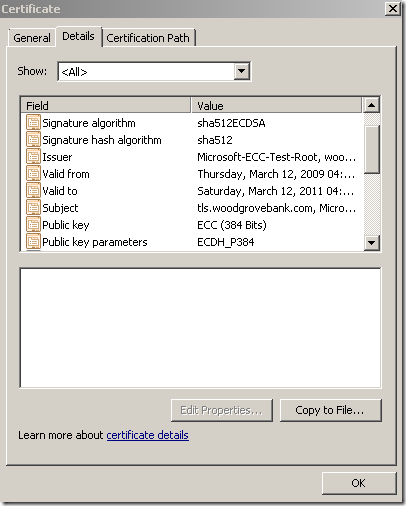Click the field list scroll down arrow
Screen dimensions: 406x506
(371, 242)
